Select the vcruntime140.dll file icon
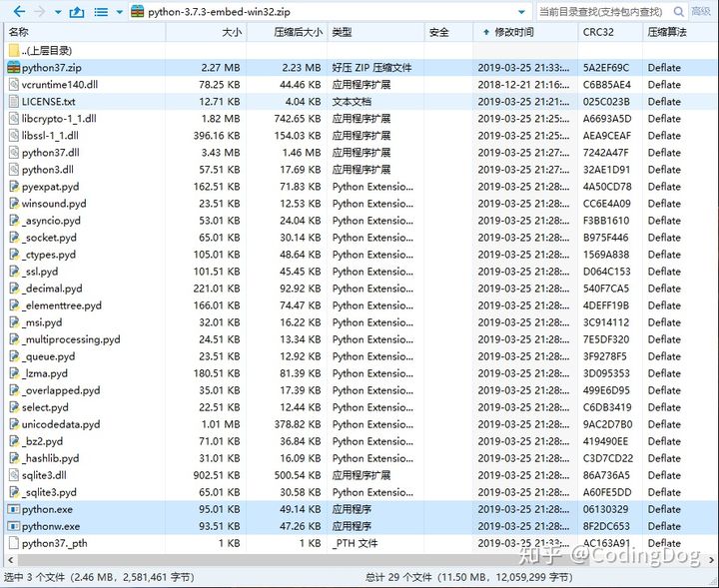719x588 pixels. pyautogui.click(x=14, y=84)
